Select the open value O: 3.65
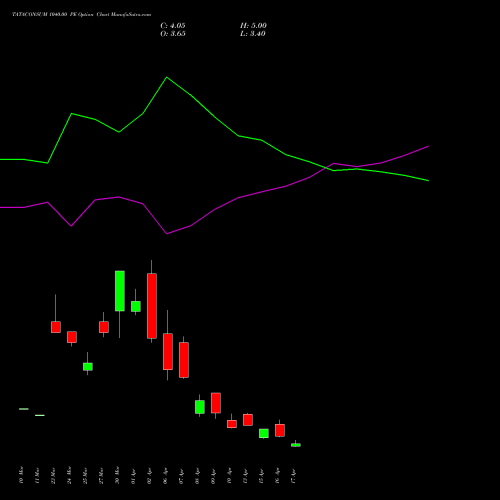The image size is (500, 500). coord(173,34)
